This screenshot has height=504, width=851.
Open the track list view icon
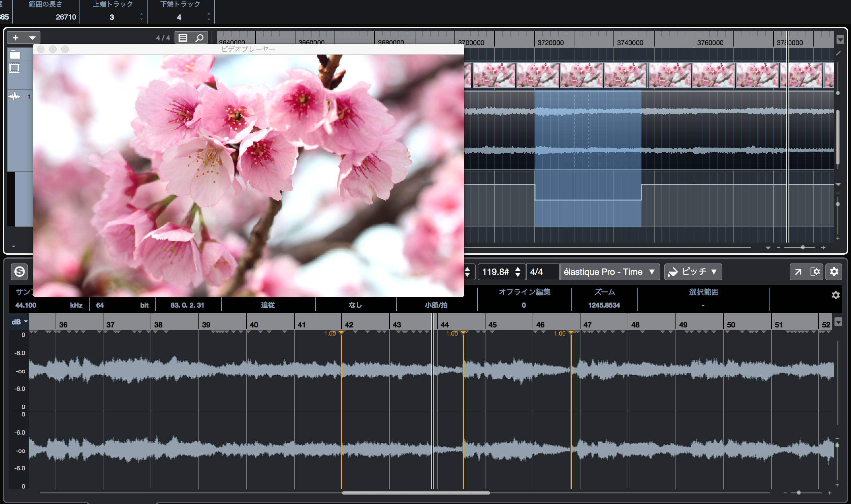coord(183,38)
